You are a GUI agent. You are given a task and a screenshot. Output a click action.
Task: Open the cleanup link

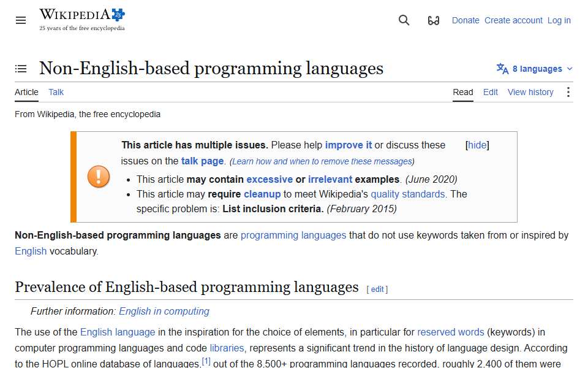[x=262, y=194]
